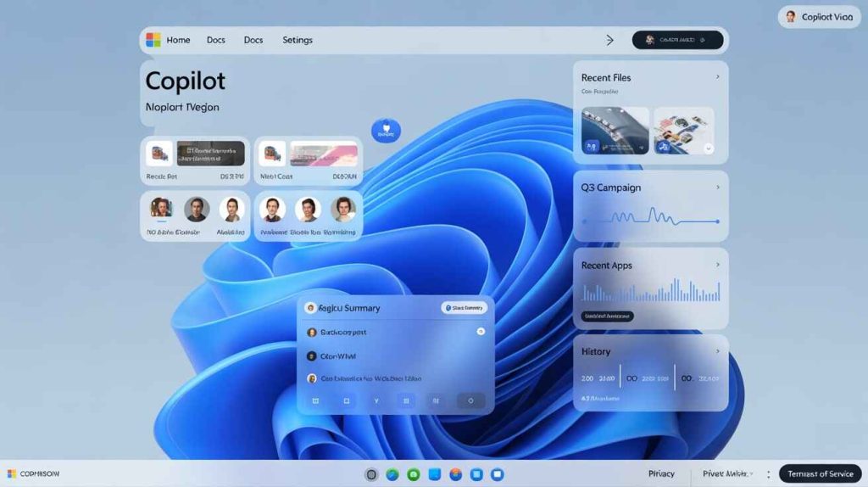
Task: Expand the Recent Apps panel chevron
Action: pyautogui.click(x=718, y=265)
